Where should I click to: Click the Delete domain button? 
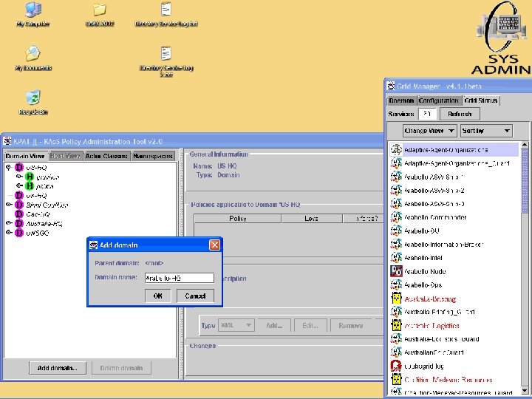click(x=121, y=368)
